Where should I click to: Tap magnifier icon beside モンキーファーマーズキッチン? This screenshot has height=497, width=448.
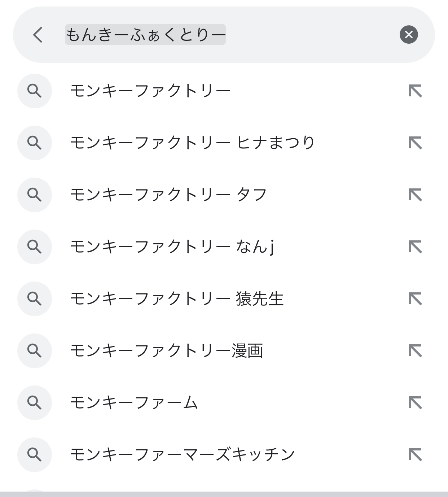pyautogui.click(x=35, y=455)
